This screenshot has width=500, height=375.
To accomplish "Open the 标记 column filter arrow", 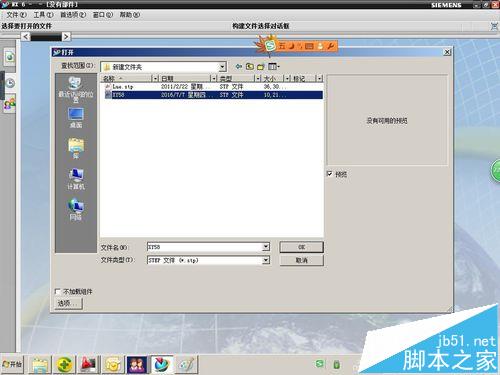I will click(x=320, y=78).
